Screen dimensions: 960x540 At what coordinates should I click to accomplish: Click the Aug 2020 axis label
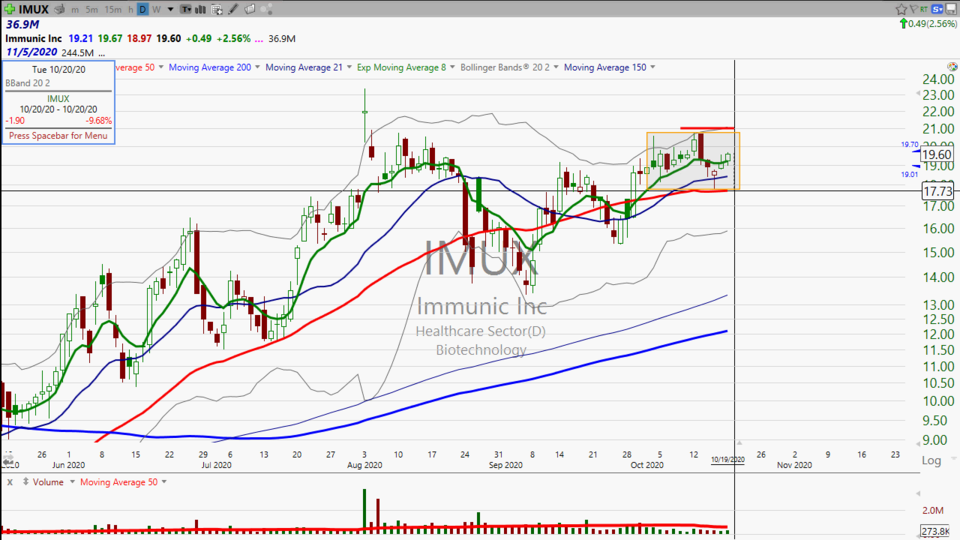pos(364,465)
